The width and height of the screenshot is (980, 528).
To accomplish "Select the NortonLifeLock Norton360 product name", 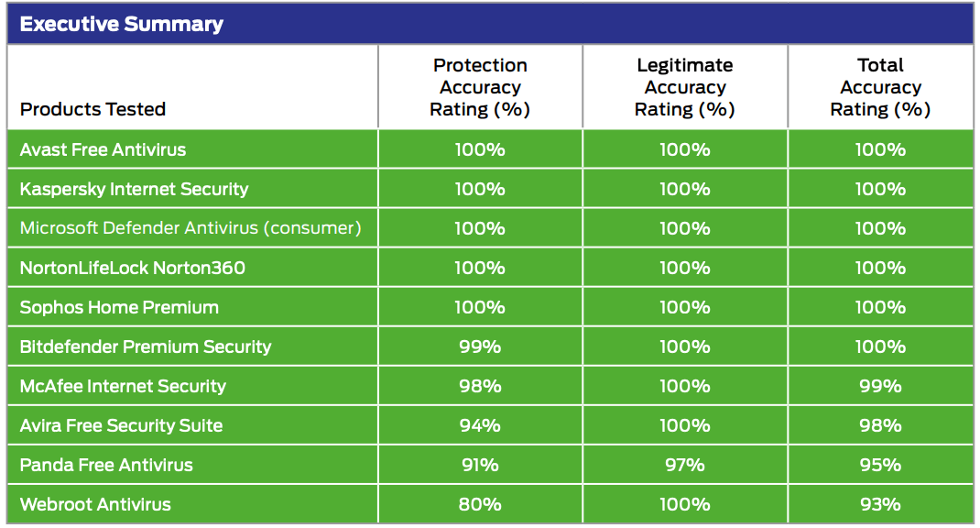I will click(x=133, y=268).
